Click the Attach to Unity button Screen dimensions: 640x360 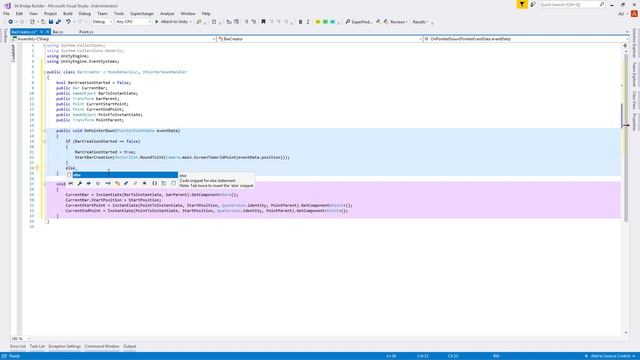point(171,22)
